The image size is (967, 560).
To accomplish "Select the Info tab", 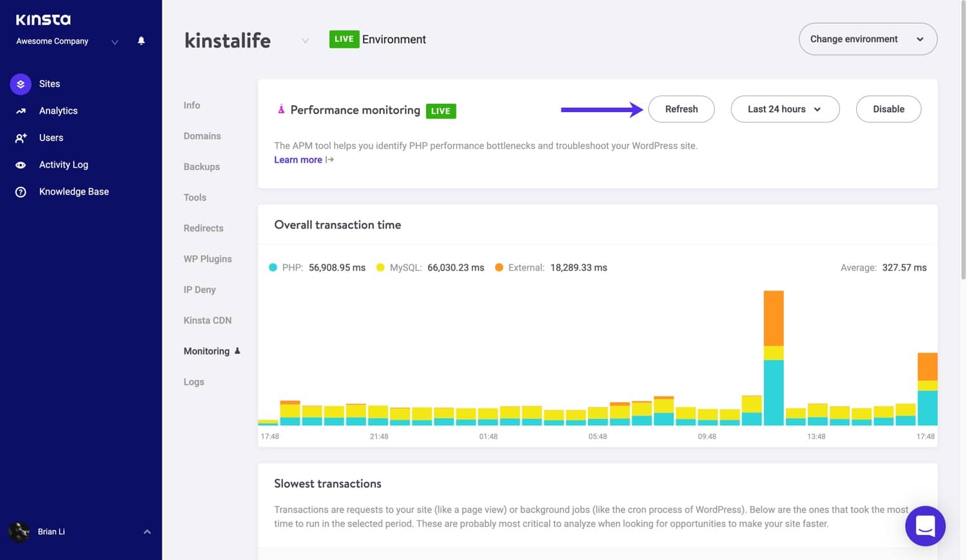I will tap(191, 105).
